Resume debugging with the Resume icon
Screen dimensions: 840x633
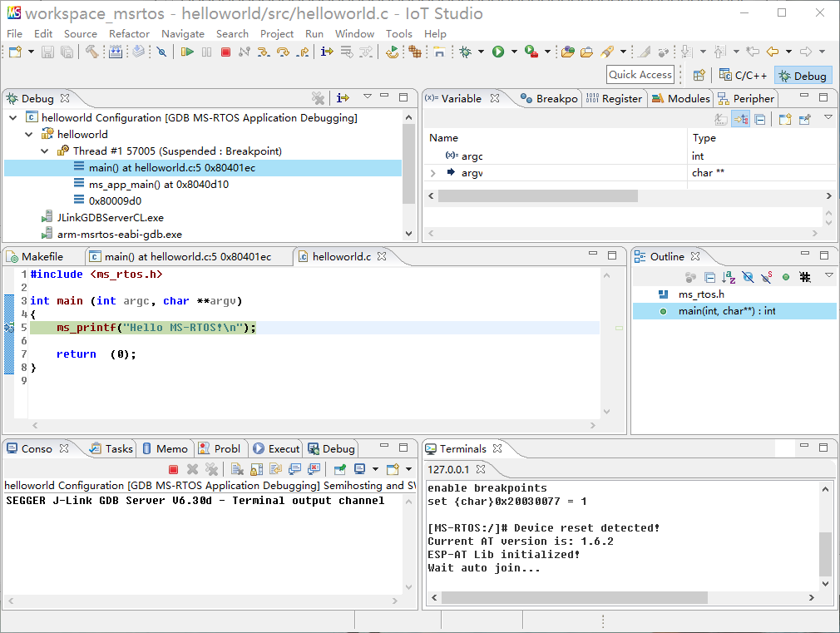coord(187,52)
